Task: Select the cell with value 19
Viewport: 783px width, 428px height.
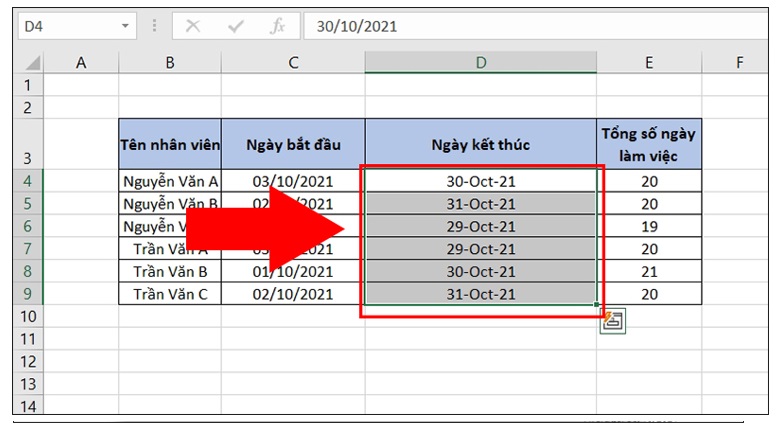Action: click(x=649, y=226)
